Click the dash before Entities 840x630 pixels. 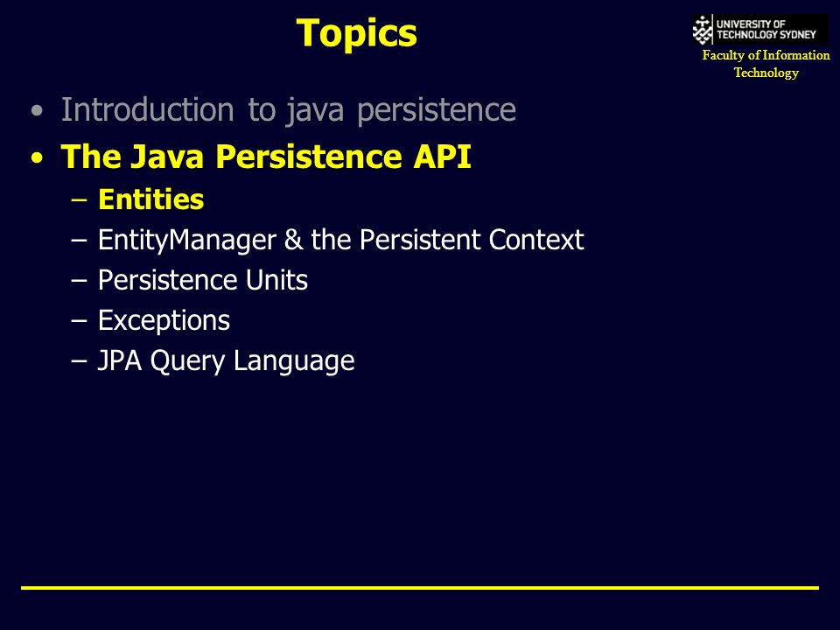[x=79, y=199]
